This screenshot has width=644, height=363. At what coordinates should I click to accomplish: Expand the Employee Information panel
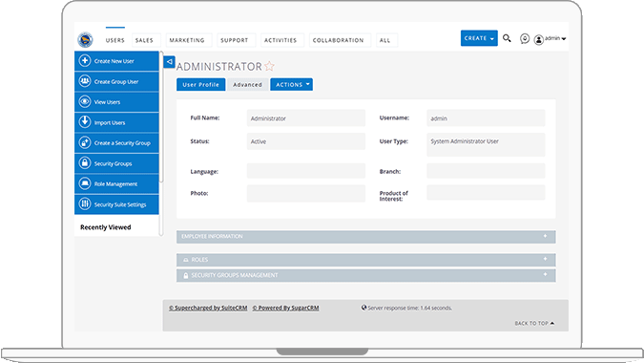[366, 236]
